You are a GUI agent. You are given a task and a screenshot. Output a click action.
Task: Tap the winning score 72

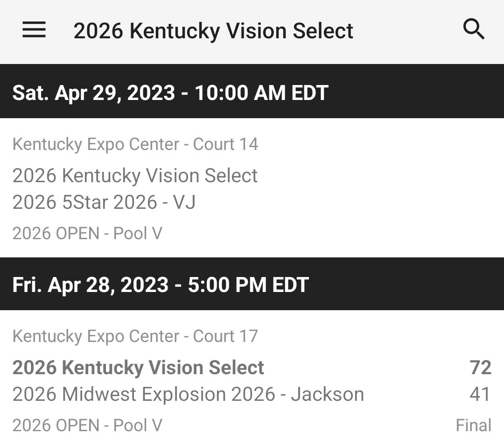point(480,368)
